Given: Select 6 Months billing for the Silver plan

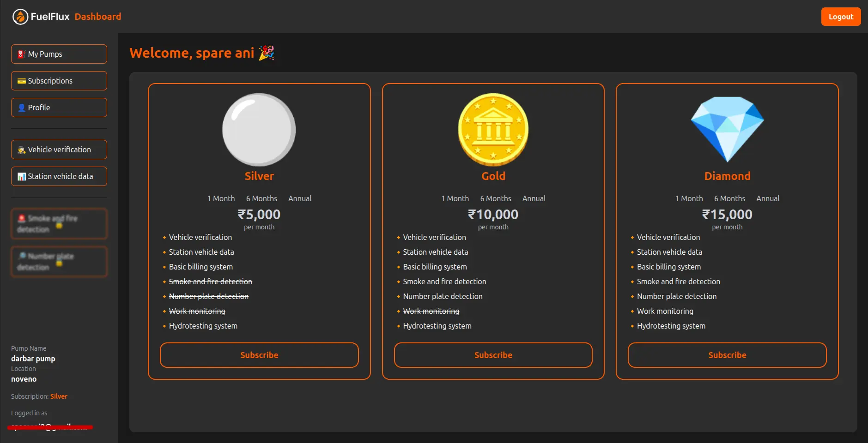Looking at the screenshot, I should tap(261, 198).
